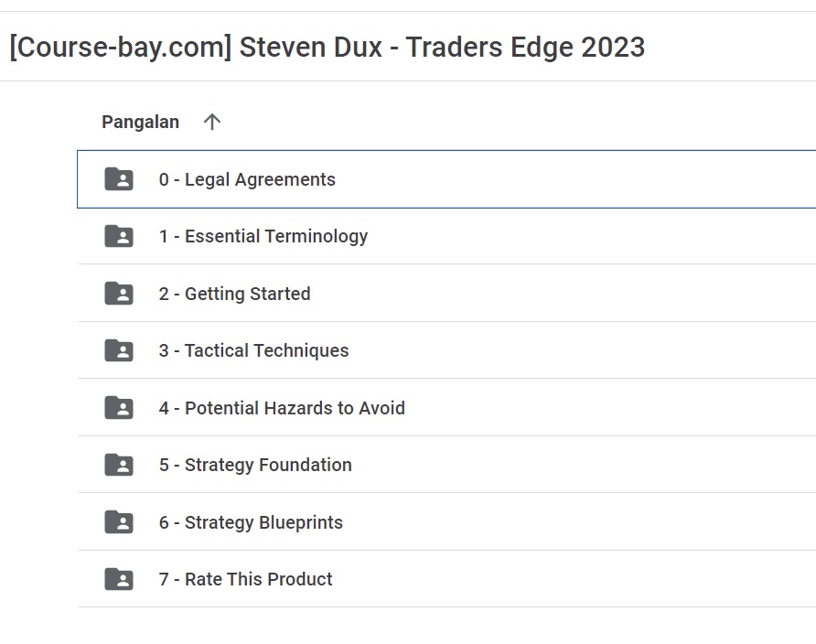Open 4 - Potential Hazards to Avoid
816x644 pixels.
(x=282, y=408)
